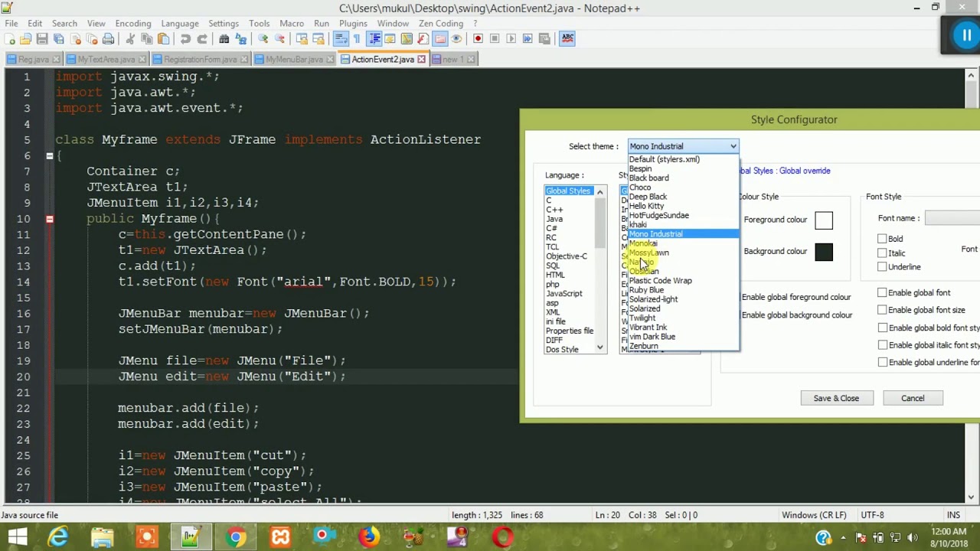Toggle the Indent Guide toolbar icon
Viewport: 980px width, 551px height.
pos(374,38)
